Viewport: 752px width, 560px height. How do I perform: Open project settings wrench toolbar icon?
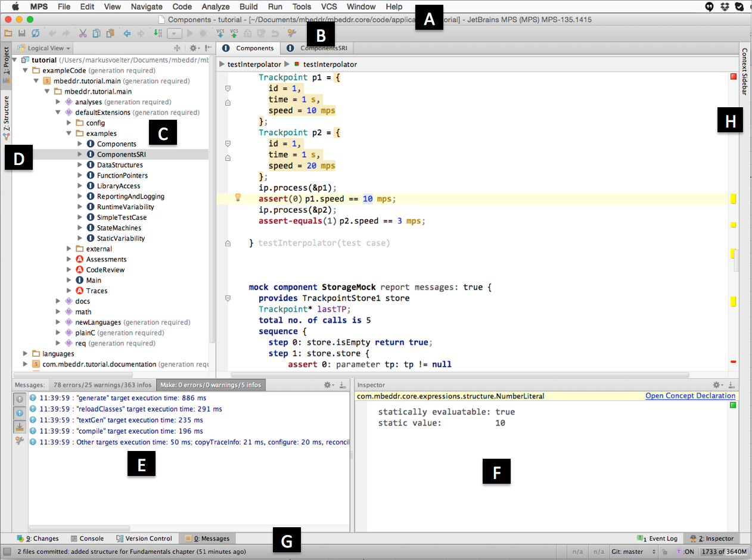[292, 34]
